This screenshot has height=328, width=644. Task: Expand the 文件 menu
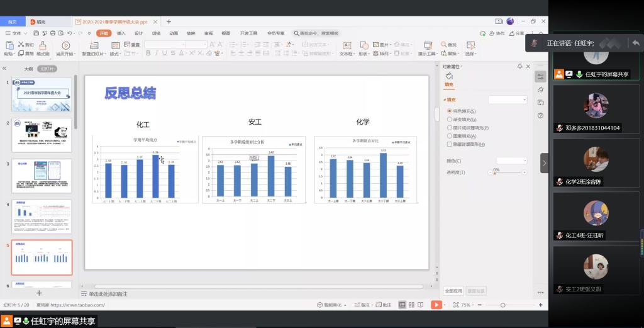coord(16,33)
